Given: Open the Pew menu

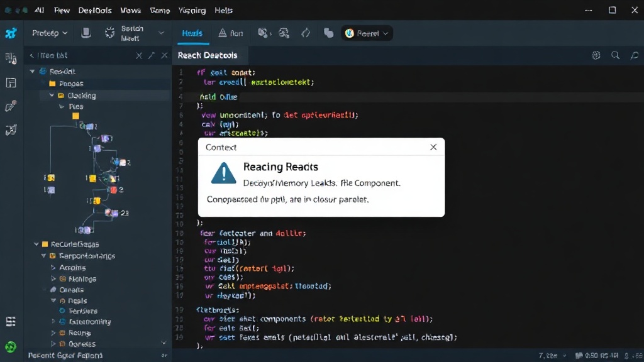Looking at the screenshot, I should point(62,10).
